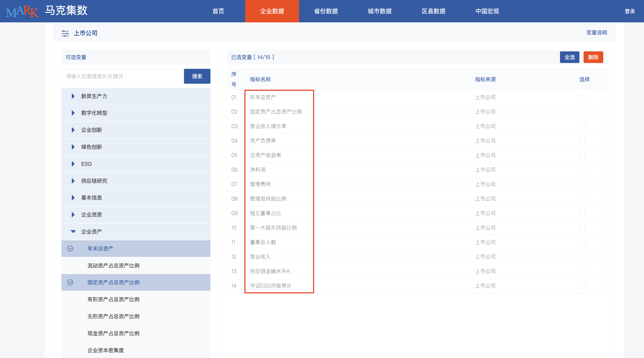Check the selection box for 营业收入
644x358 pixels.
[x=583, y=256]
